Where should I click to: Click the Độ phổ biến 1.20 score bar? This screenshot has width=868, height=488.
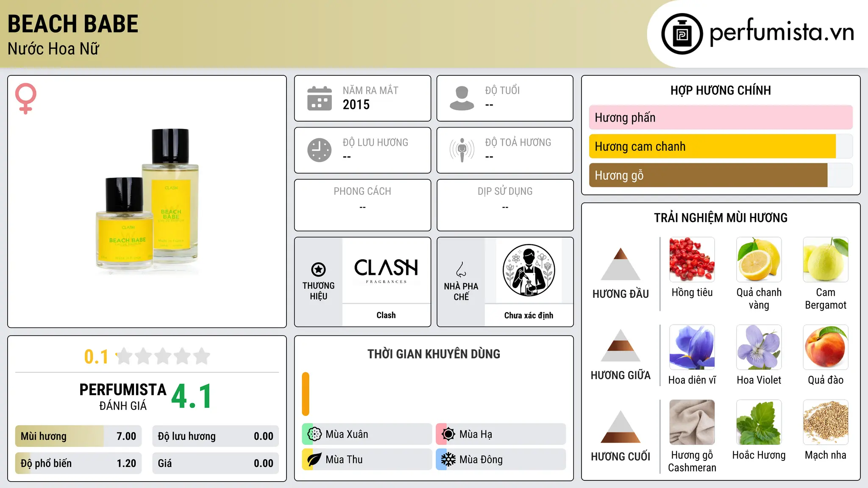(78, 463)
